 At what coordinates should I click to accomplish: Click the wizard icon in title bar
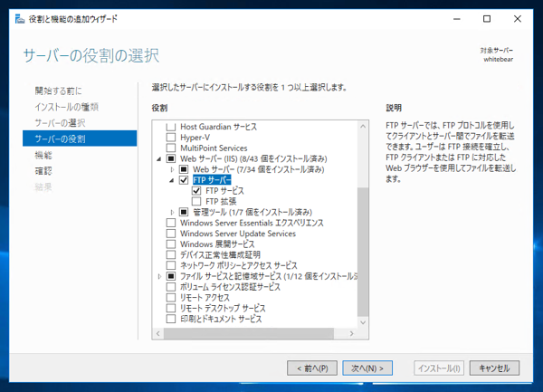(20, 19)
